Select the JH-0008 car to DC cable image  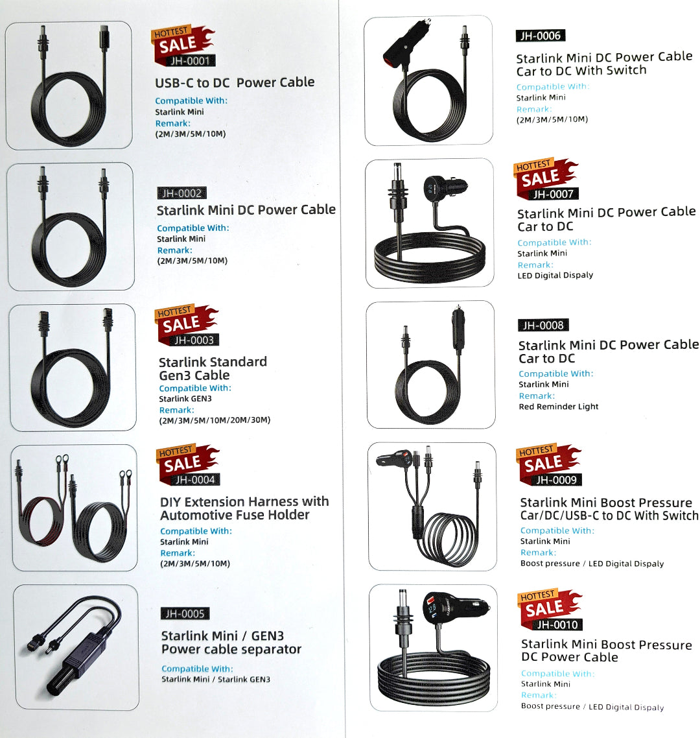[431, 364]
